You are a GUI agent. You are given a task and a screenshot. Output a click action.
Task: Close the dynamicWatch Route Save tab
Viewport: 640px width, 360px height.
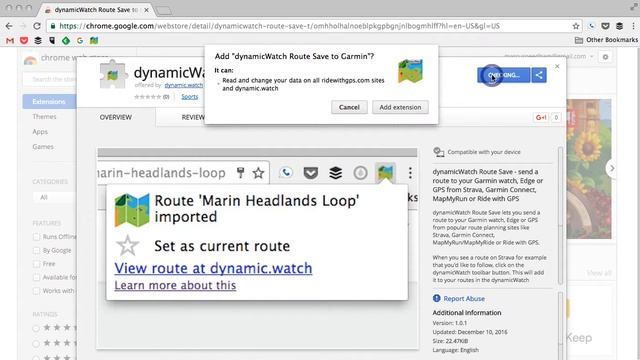[x=146, y=10]
